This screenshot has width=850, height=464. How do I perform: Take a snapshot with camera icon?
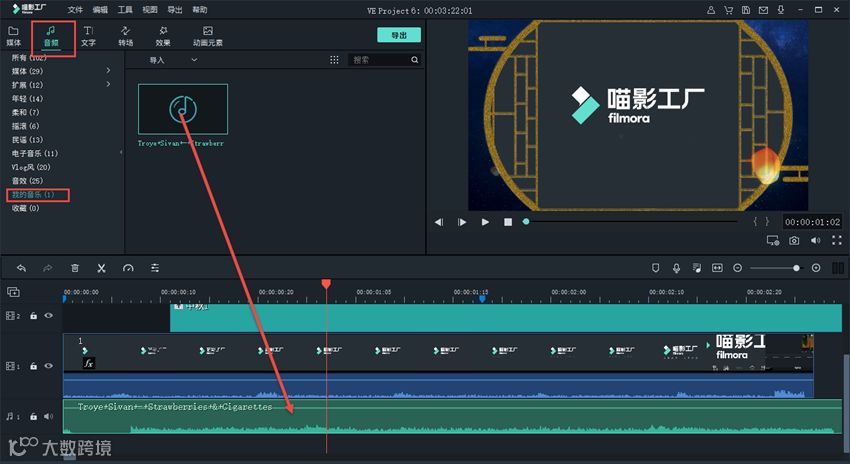pyautogui.click(x=794, y=240)
